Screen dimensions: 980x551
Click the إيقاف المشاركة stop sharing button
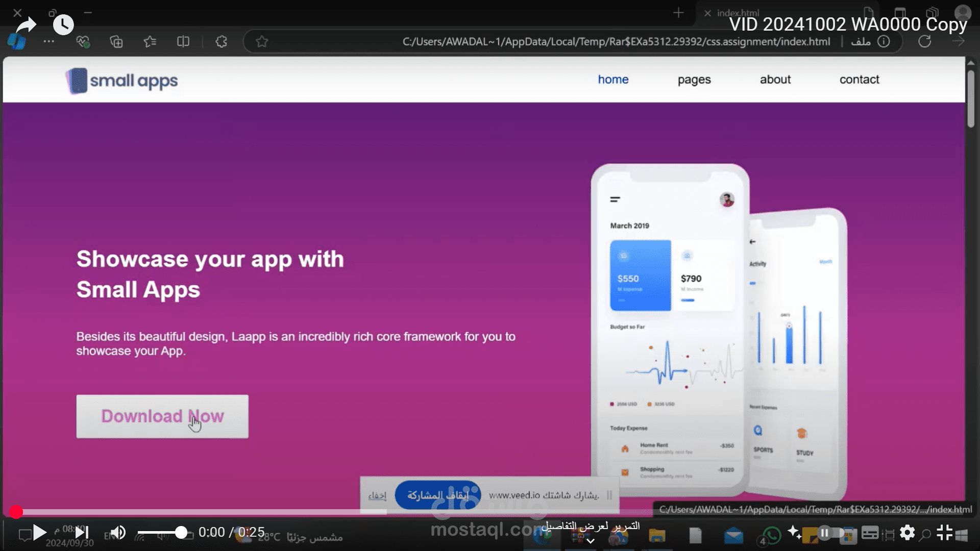[x=438, y=494]
